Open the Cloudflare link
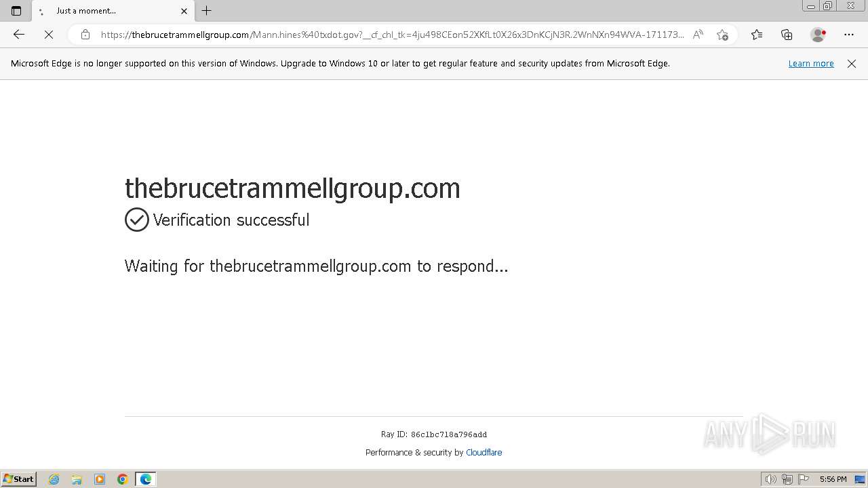This screenshot has height=488, width=868. click(x=484, y=453)
